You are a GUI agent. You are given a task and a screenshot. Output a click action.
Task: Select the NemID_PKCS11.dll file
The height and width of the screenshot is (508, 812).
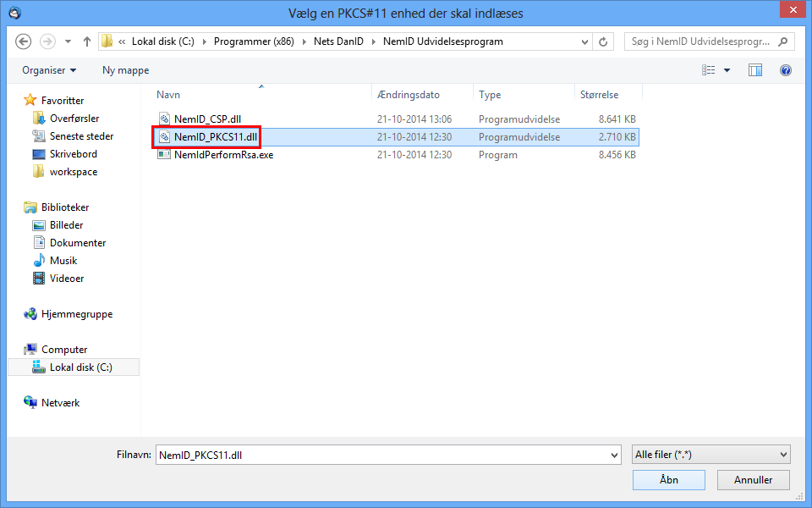216,137
